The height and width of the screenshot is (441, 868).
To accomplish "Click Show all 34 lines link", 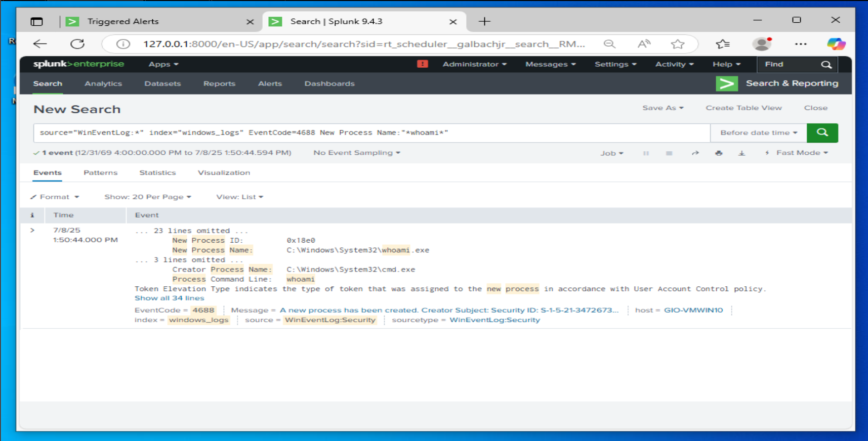I will click(x=169, y=298).
